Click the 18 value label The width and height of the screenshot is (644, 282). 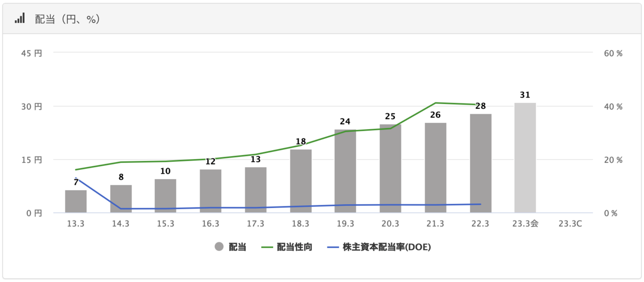point(301,142)
